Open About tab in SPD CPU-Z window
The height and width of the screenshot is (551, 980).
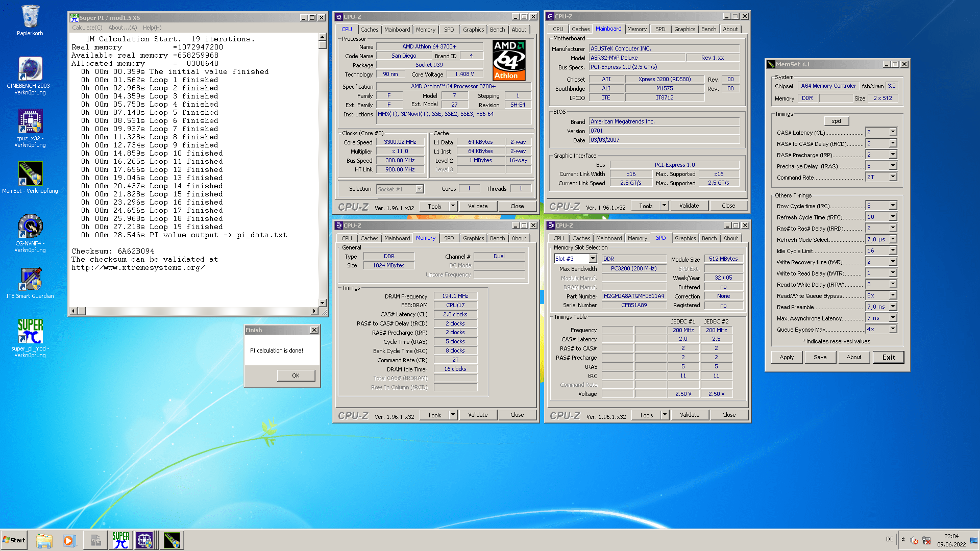click(730, 238)
